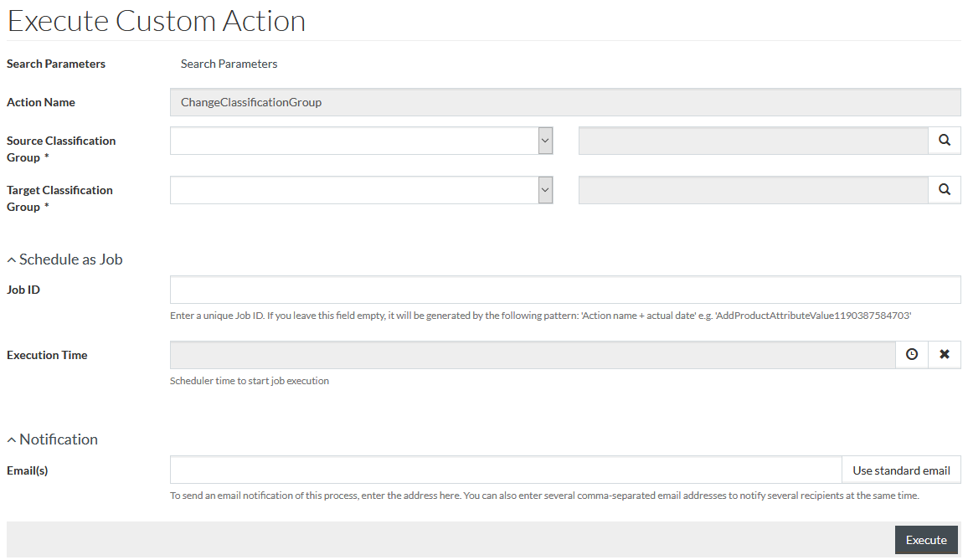Viewport: 968px width, 560px height.
Task: Collapse the Schedule as Job section
Action: [64, 259]
